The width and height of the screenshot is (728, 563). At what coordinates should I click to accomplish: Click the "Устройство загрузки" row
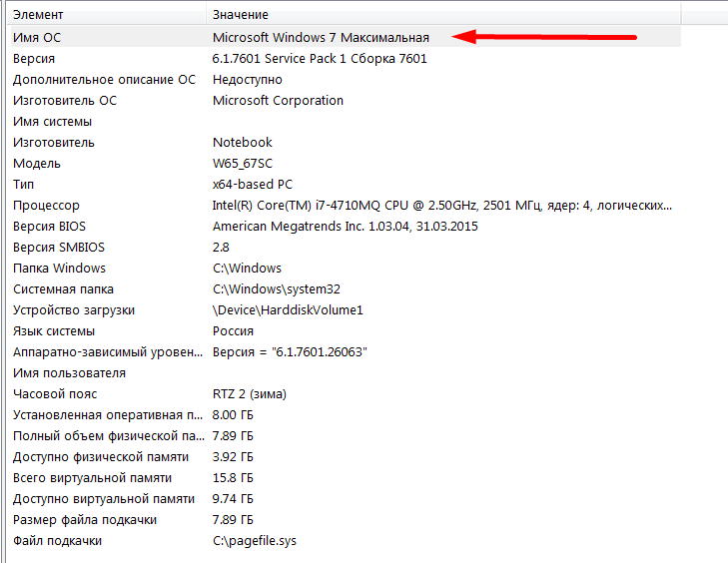(74, 310)
